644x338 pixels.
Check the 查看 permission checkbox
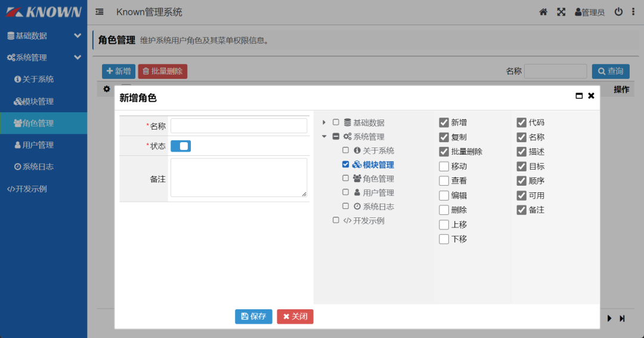pyautogui.click(x=444, y=181)
